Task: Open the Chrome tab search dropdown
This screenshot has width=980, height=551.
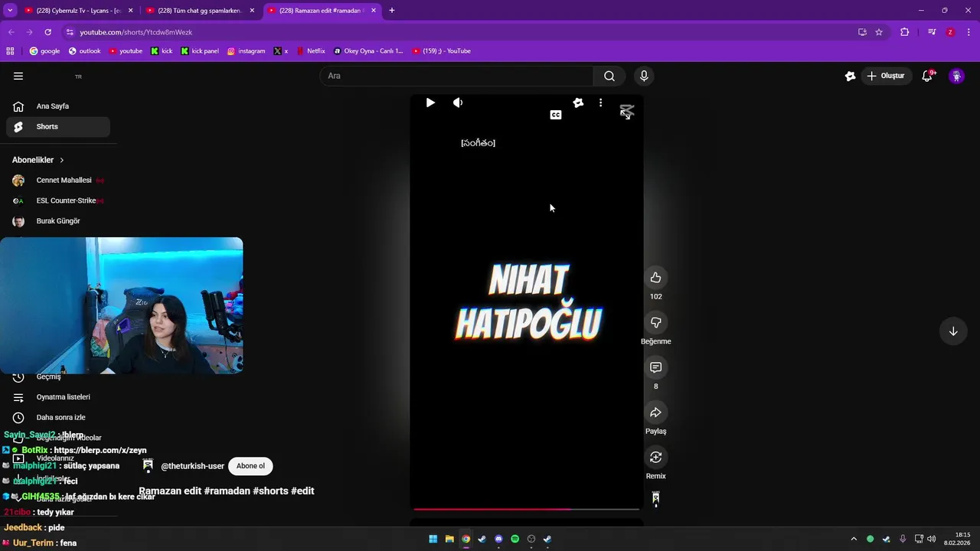Action: tap(10, 11)
